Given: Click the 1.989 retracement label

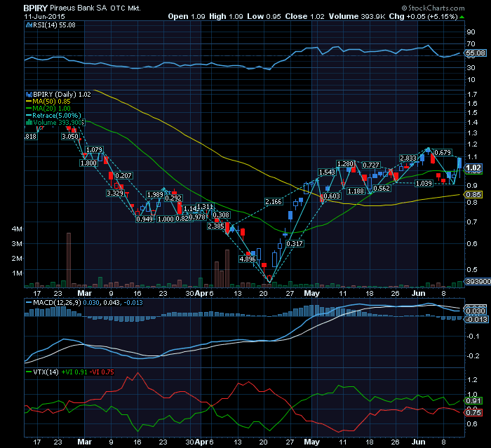Looking at the screenshot, I should pyautogui.click(x=155, y=195).
